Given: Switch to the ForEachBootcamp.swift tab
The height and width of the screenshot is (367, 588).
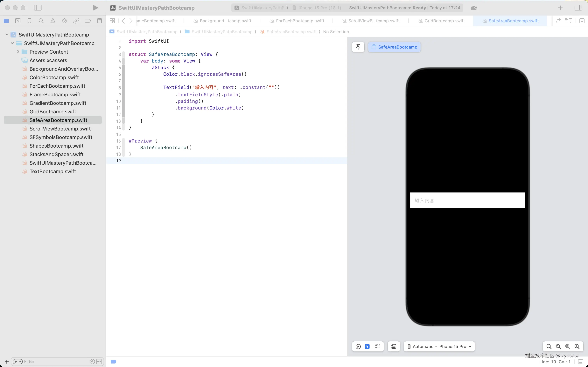Looking at the screenshot, I should pyautogui.click(x=300, y=21).
